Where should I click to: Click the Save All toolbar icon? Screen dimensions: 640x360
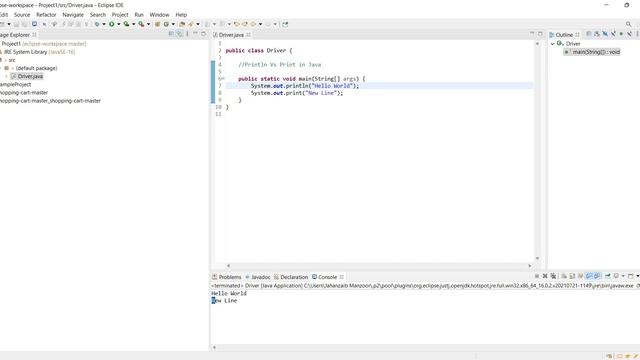(x=24, y=24)
